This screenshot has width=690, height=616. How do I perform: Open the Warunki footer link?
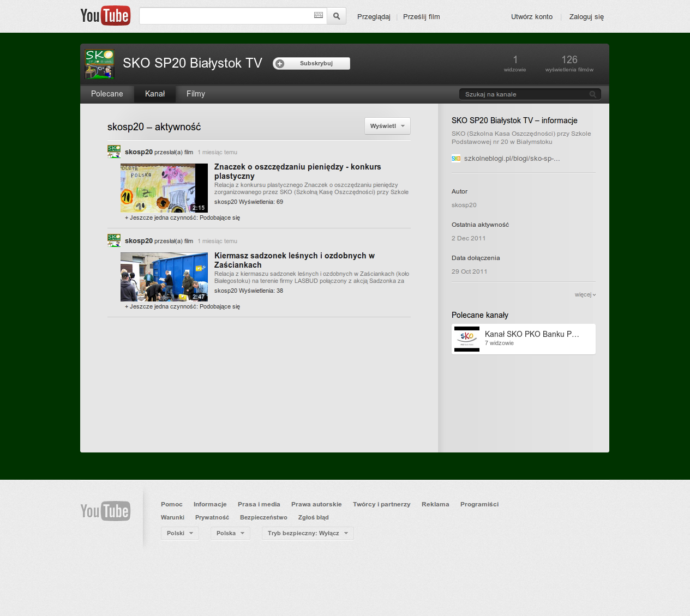coord(172,517)
